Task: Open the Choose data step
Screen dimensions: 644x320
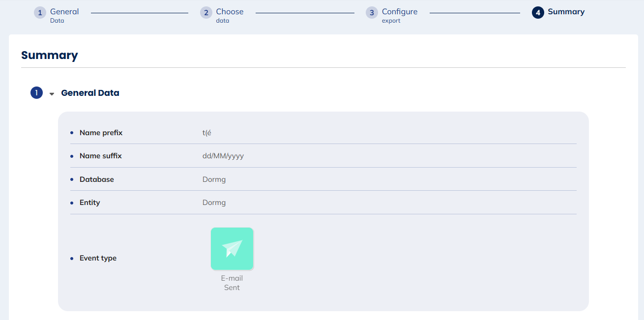Action: [230, 12]
